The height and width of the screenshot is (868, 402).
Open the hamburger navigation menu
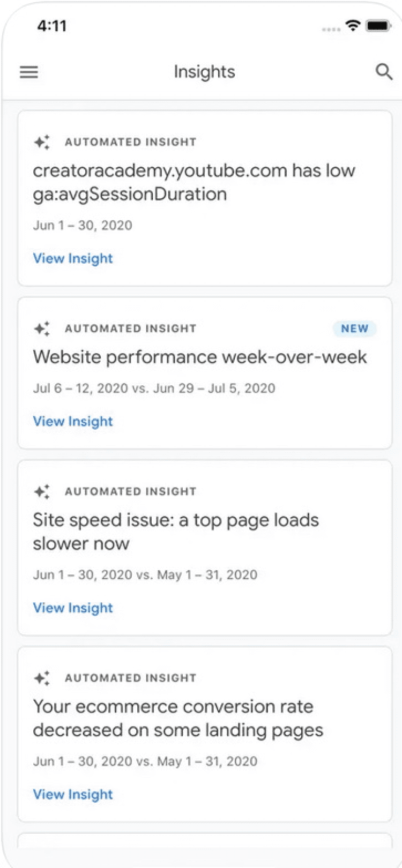pos(29,72)
